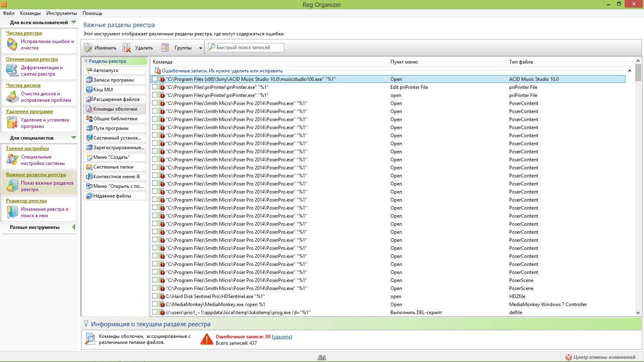Check the ACID Music Studio 10.0 entry checkbox
The height and width of the screenshot is (362, 644).
pos(155,79)
